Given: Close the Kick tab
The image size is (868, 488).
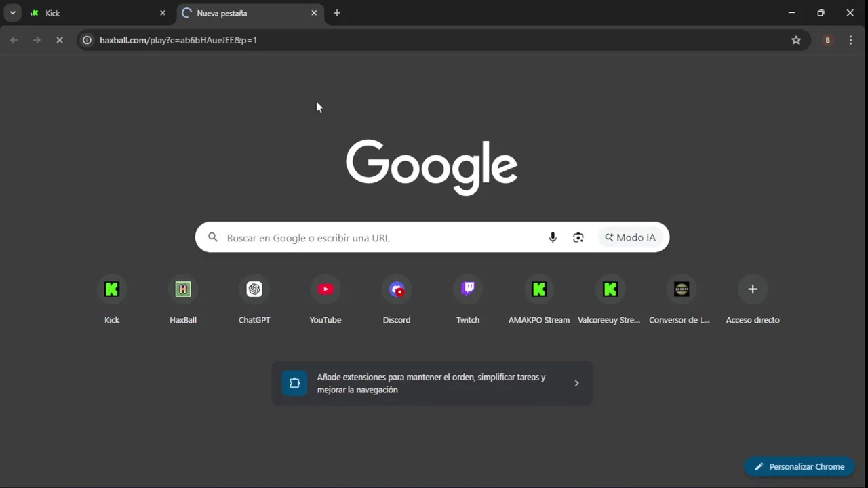Looking at the screenshot, I should tap(163, 13).
